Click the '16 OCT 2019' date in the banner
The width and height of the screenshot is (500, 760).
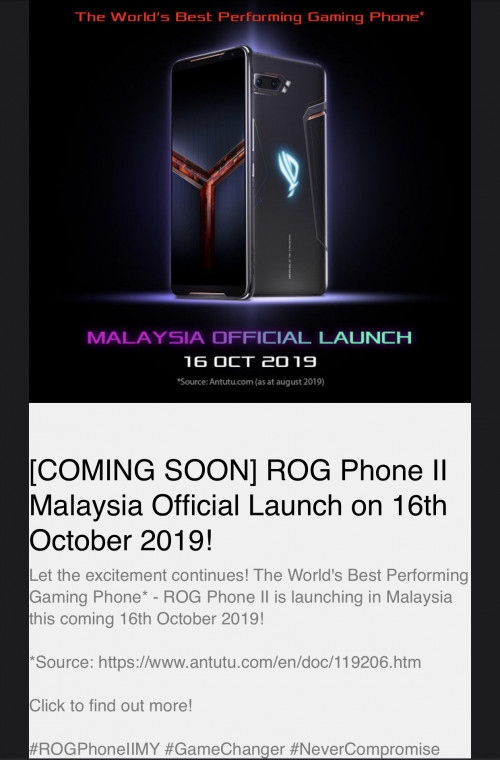click(250, 362)
